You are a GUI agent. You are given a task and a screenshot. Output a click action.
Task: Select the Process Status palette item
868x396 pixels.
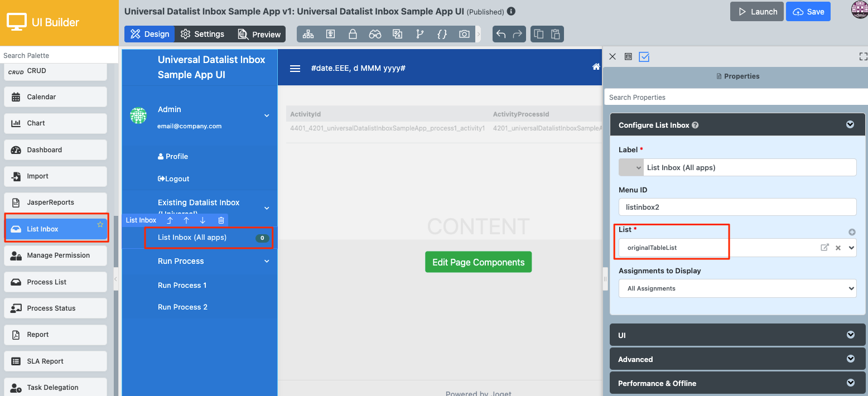click(x=55, y=308)
